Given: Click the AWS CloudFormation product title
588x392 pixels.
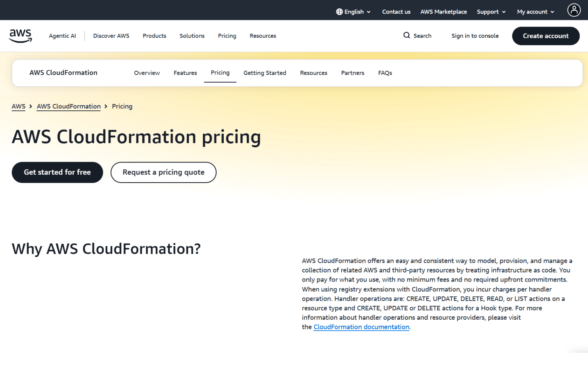Looking at the screenshot, I should click(63, 73).
